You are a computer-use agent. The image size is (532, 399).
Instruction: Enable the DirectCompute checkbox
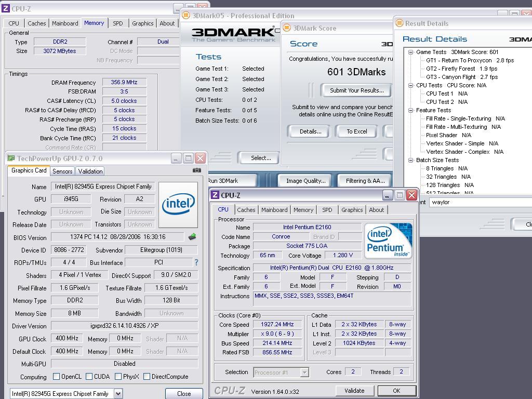tap(147, 376)
